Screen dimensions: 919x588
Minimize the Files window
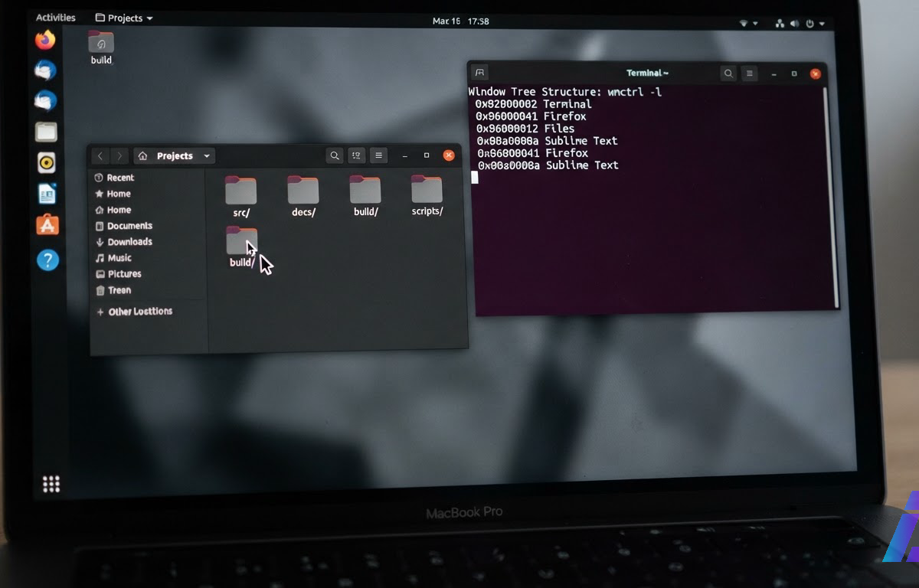tap(405, 155)
